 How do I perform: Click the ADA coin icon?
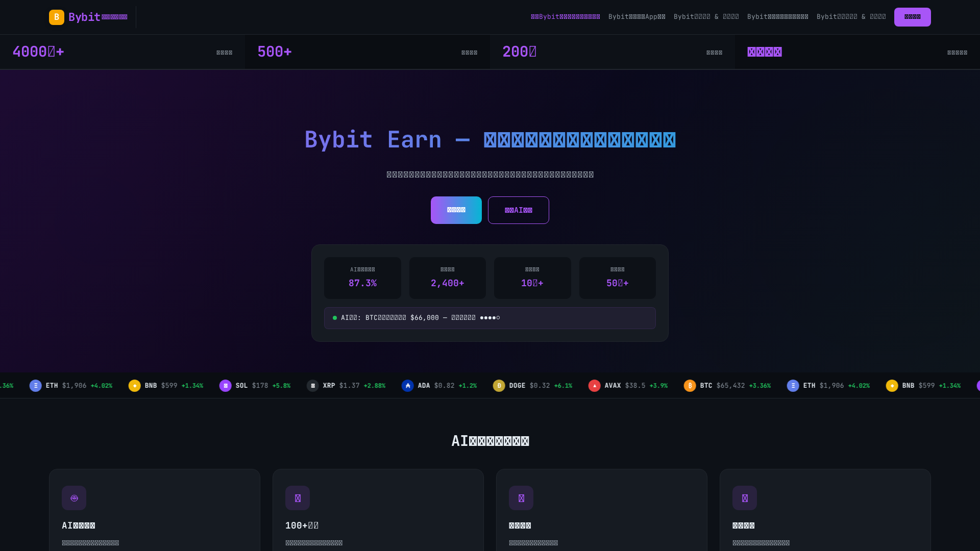point(407,386)
